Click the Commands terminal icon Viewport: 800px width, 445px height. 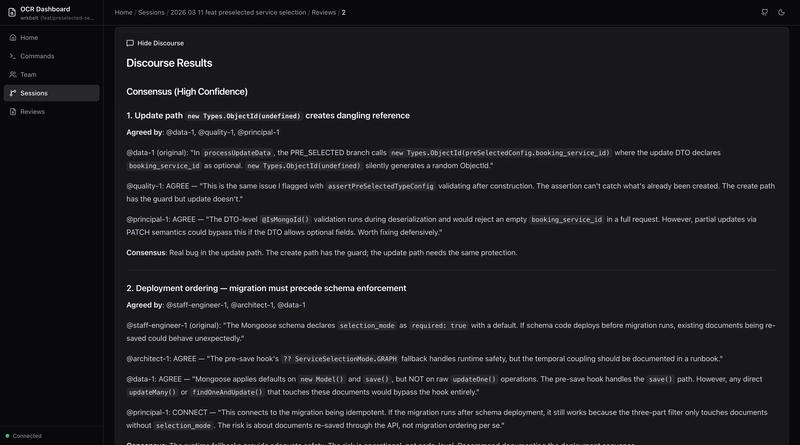12,56
